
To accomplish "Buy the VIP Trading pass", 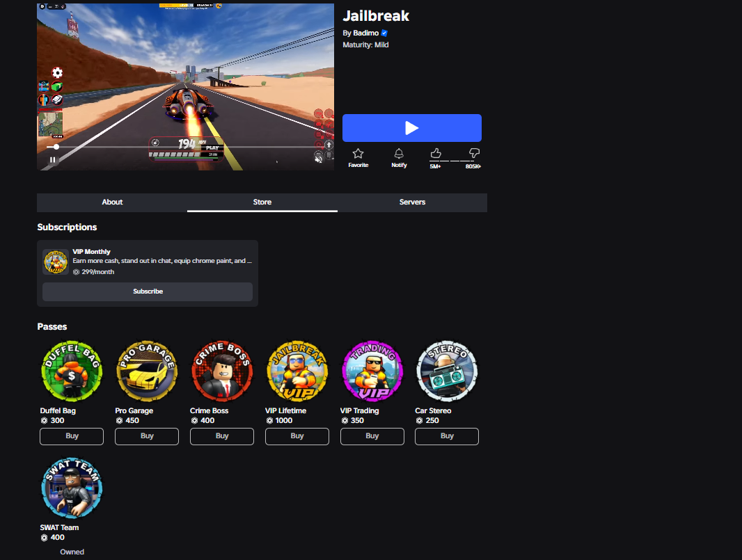I will pyautogui.click(x=372, y=436).
